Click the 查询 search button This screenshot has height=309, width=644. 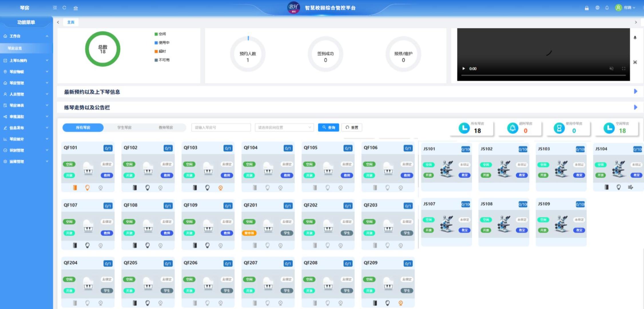click(x=328, y=127)
